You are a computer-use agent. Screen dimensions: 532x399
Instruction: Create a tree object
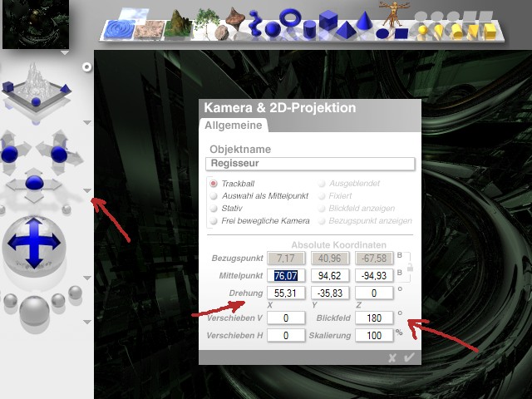pos(206,22)
